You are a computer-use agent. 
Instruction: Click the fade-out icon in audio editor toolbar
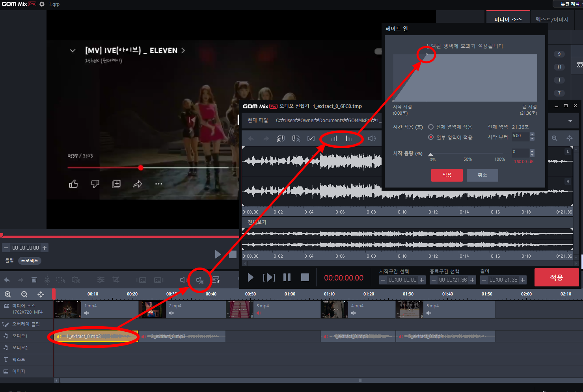point(349,138)
